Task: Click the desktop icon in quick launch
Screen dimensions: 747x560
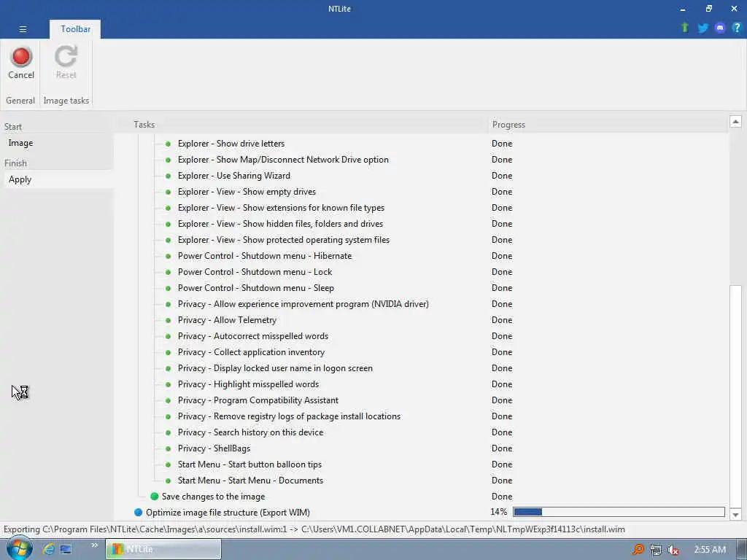Action: [66, 549]
